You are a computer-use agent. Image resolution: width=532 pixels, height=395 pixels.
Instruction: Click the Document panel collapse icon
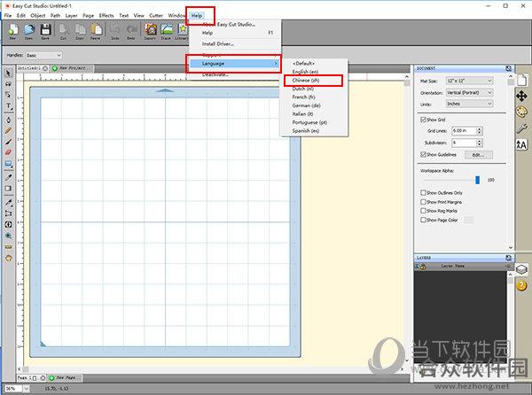coord(508,68)
